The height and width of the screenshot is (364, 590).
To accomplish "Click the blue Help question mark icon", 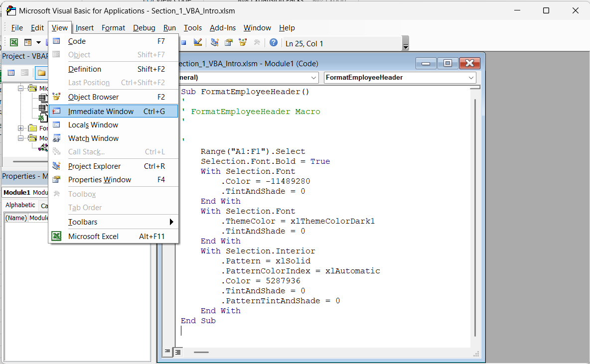I will pyautogui.click(x=274, y=42).
